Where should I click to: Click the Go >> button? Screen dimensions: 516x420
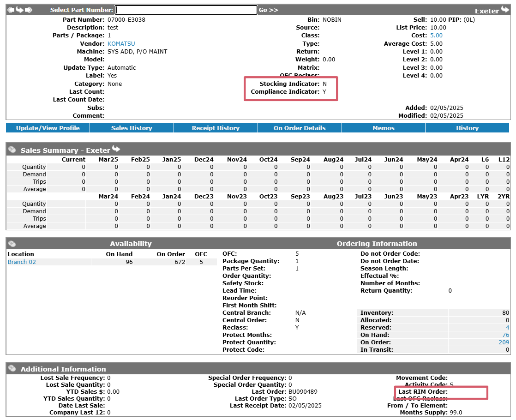coord(269,10)
